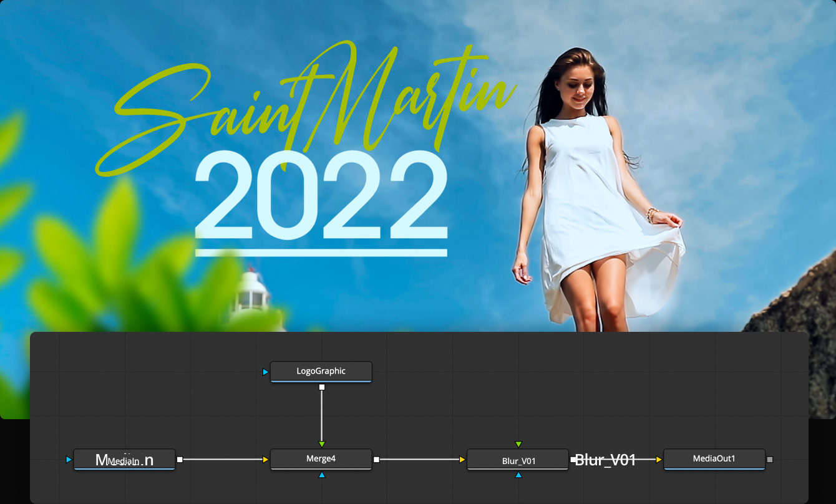Click Blur_V01's blue input triangle
Viewport: 836px width, 504px height.
tap(518, 475)
